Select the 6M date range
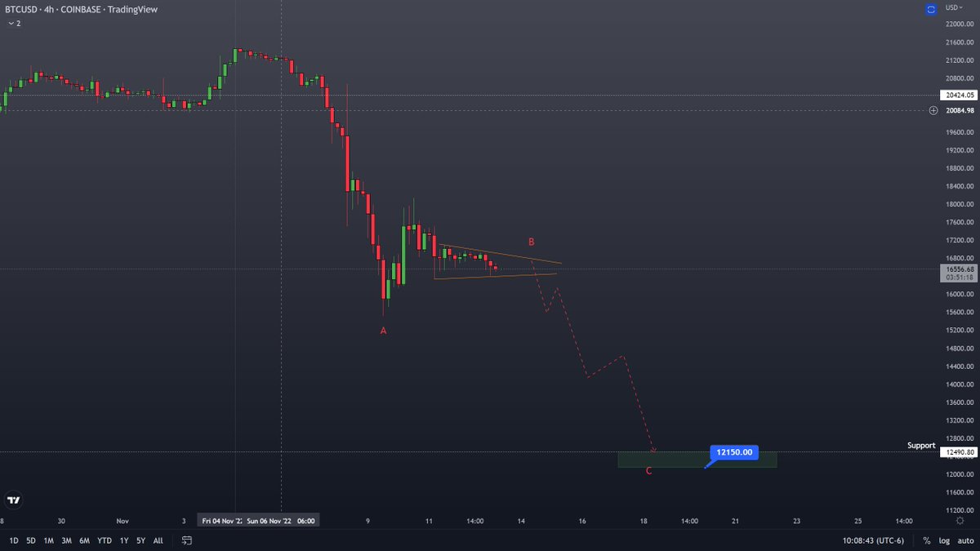 click(x=85, y=540)
